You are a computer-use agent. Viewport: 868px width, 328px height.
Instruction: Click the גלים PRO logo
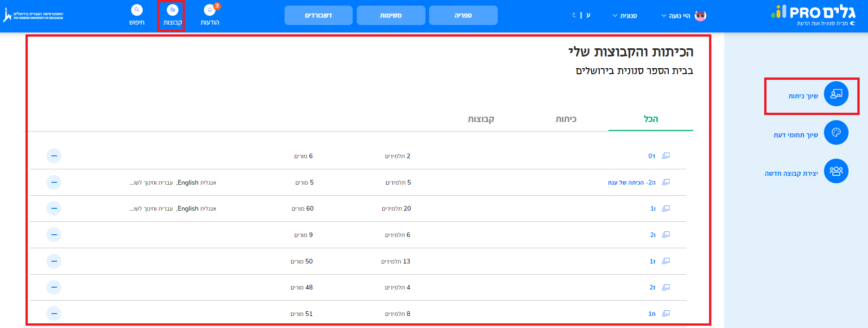(x=813, y=15)
